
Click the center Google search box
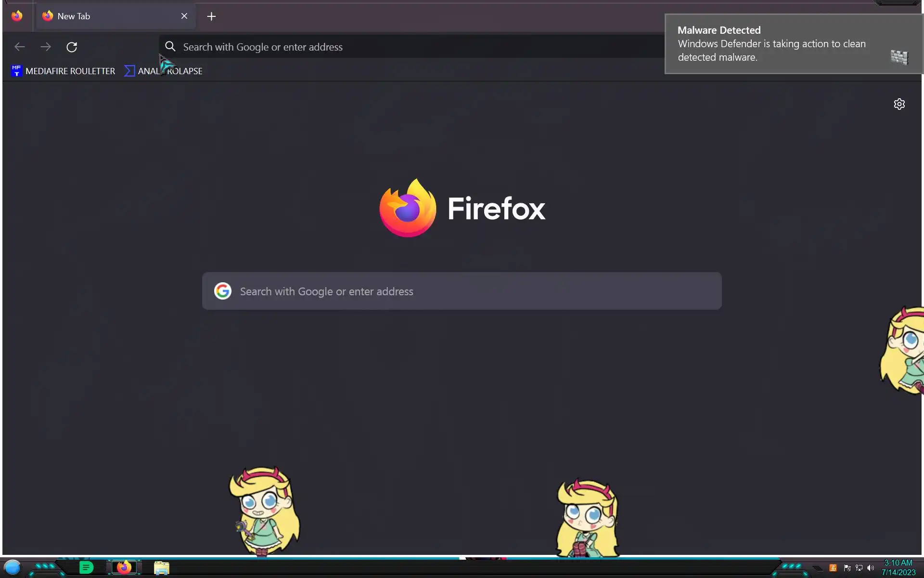point(461,291)
